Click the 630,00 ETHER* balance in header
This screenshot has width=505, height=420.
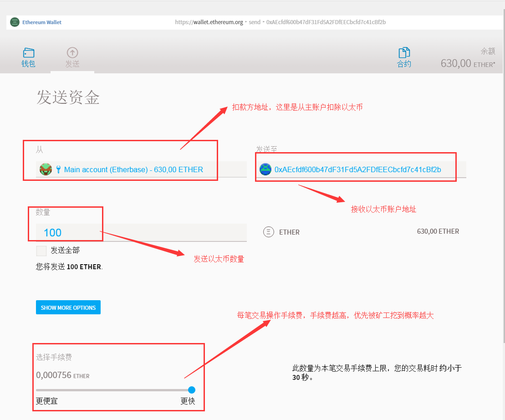[x=468, y=63]
